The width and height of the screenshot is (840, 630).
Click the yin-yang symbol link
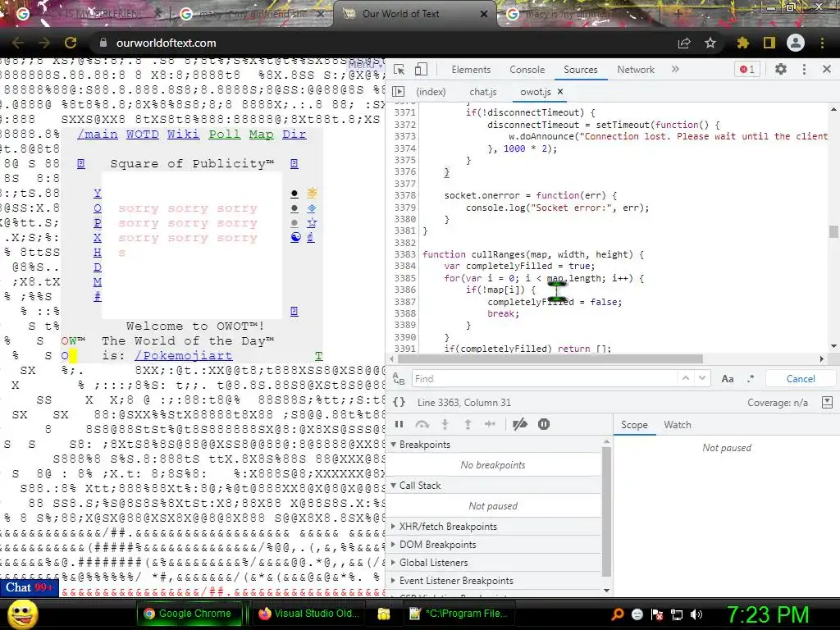[295, 237]
